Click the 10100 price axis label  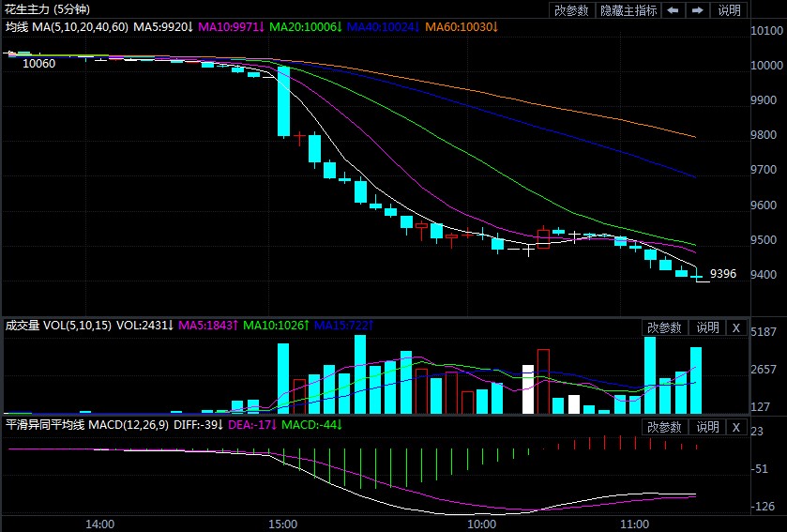766,31
